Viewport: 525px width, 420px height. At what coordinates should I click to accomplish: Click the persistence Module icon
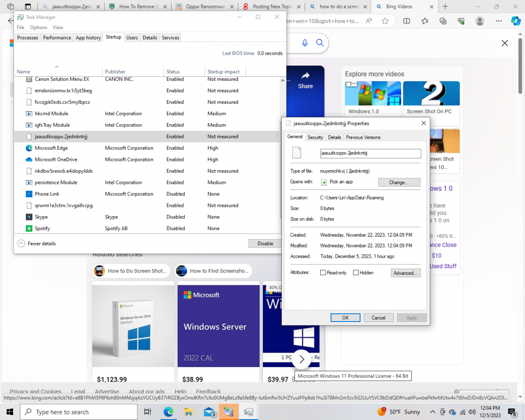(29, 182)
